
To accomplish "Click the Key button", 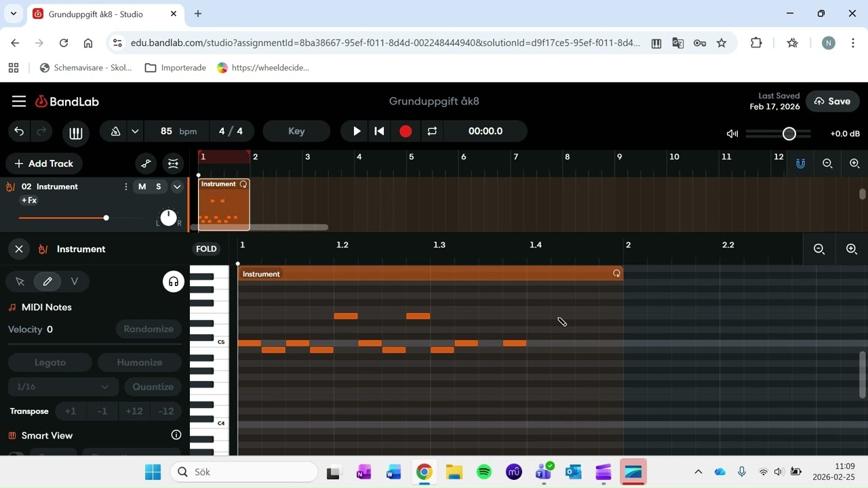I will point(296,131).
